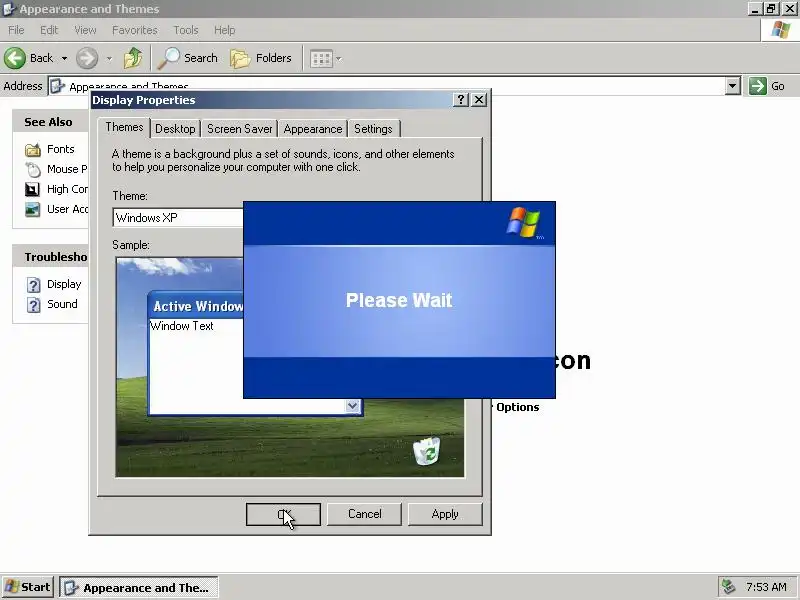Click the Windows logo throbber in menu bar
Viewport: 800px width, 600px height.
(781, 30)
